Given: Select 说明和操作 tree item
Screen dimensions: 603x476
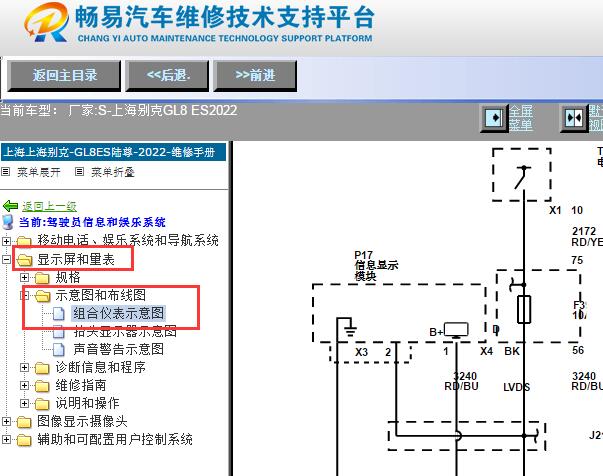Looking at the screenshot, I should click(87, 403).
